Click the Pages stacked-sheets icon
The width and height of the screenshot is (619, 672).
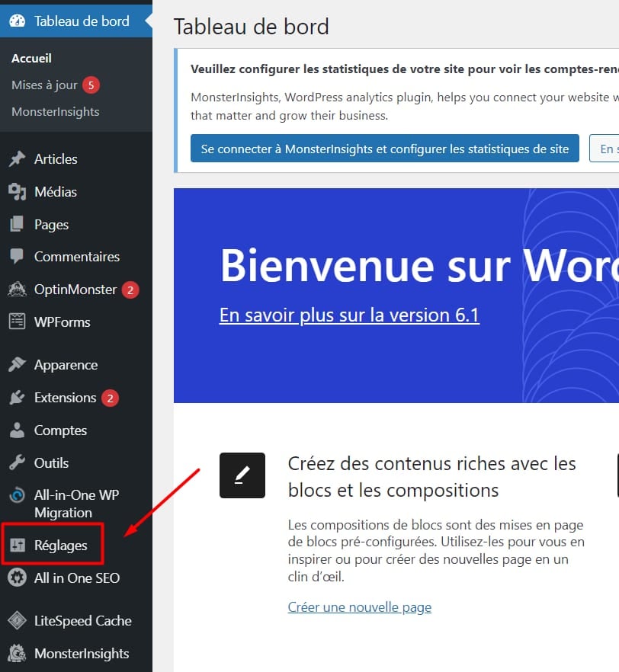tap(17, 224)
